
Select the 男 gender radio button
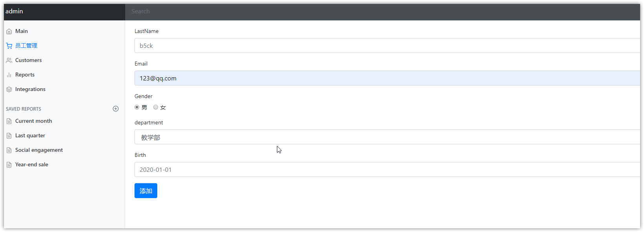(137, 107)
